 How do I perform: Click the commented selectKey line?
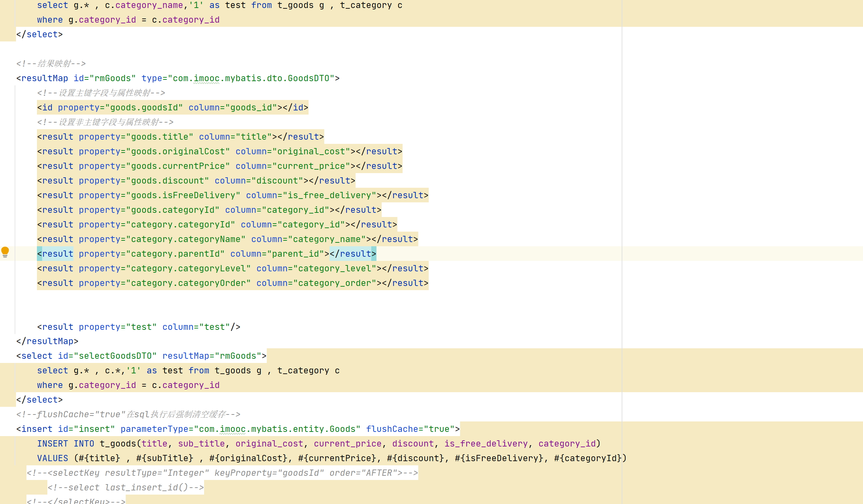[222, 473]
